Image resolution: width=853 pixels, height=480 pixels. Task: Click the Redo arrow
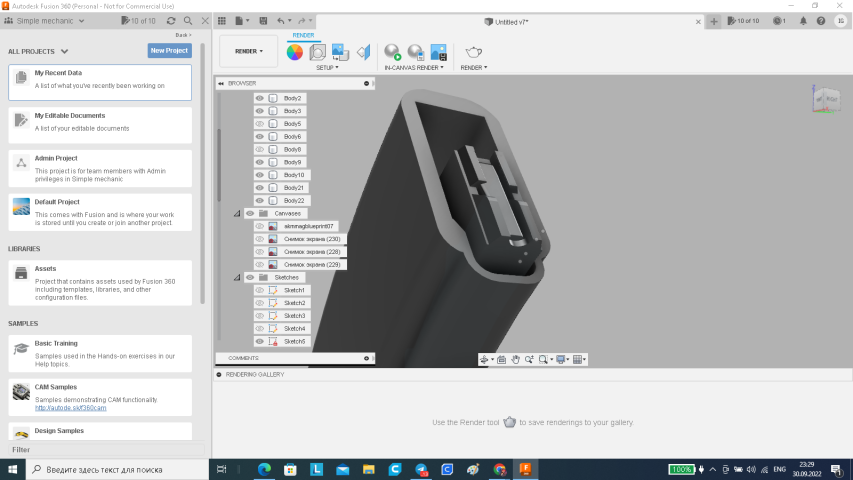tap(301, 21)
